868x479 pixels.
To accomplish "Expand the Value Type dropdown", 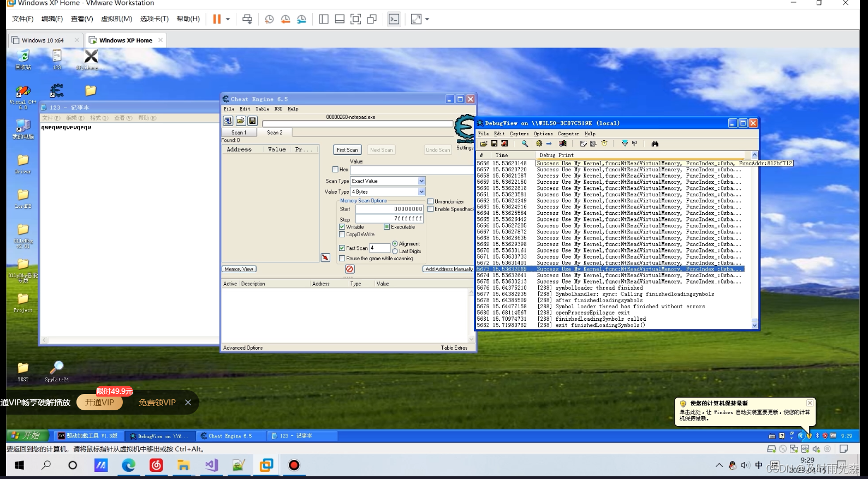I will (x=421, y=192).
